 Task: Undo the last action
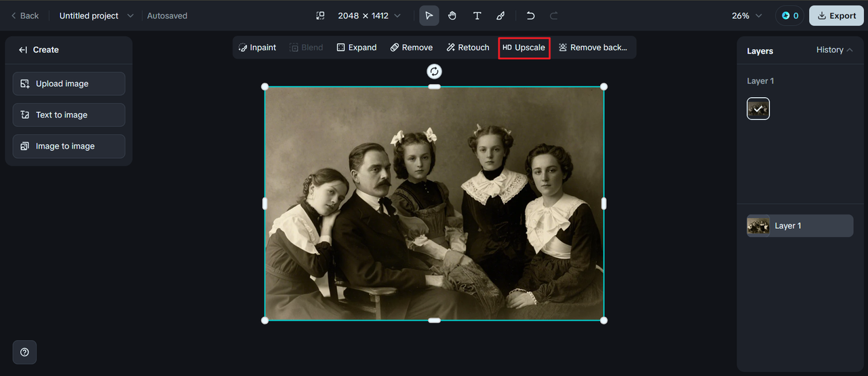click(x=530, y=16)
